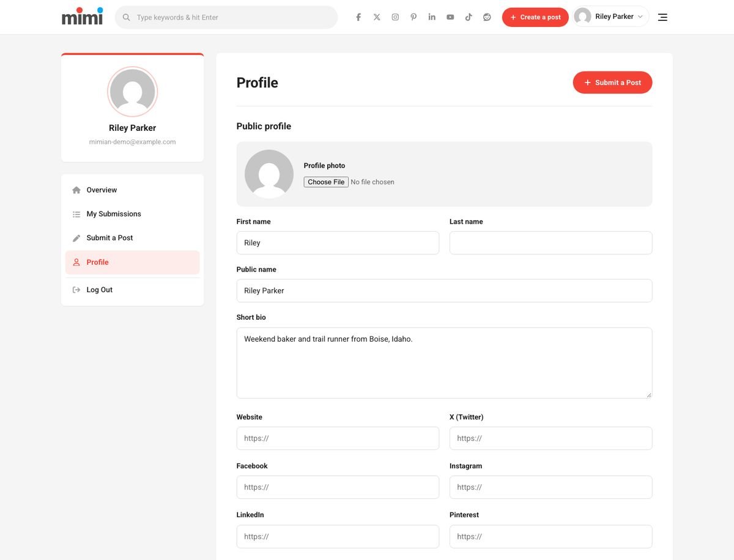Click the Facebook URL field
Image resolution: width=734 pixels, height=560 pixels.
pyautogui.click(x=338, y=487)
